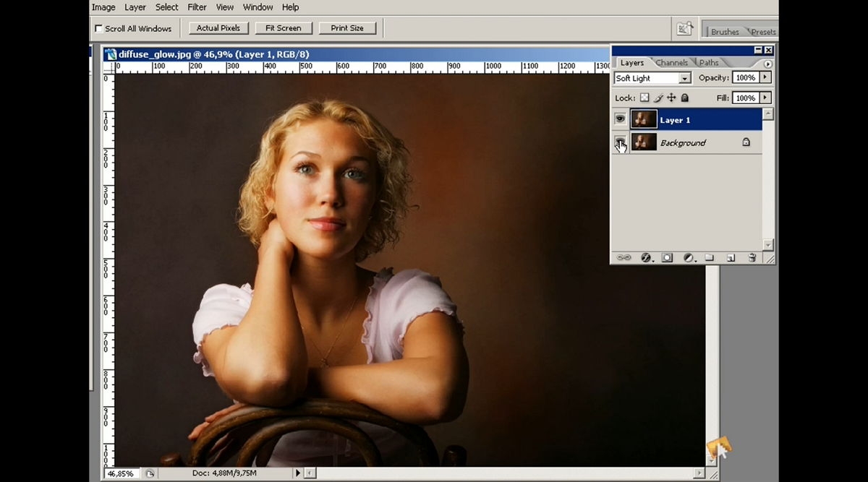Viewport: 868px width, 482px height.
Task: Click the Fit Screen button
Action: [284, 28]
